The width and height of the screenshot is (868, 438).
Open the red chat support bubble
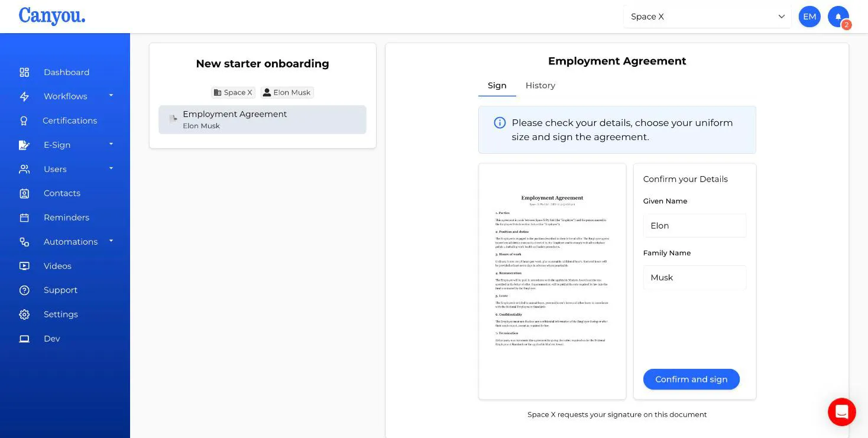click(x=842, y=411)
